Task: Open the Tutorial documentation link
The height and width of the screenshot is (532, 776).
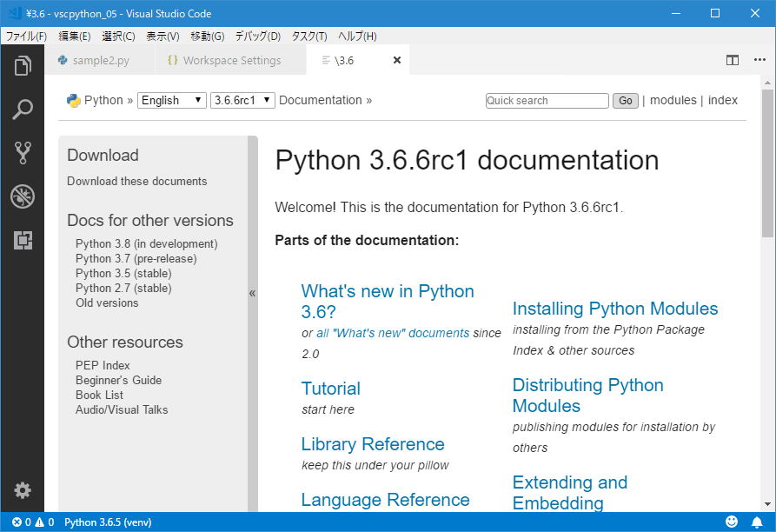Action: [330, 389]
